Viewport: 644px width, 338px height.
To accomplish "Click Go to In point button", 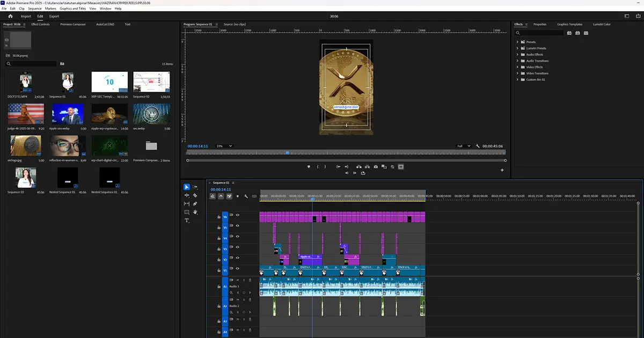I will [x=338, y=166].
